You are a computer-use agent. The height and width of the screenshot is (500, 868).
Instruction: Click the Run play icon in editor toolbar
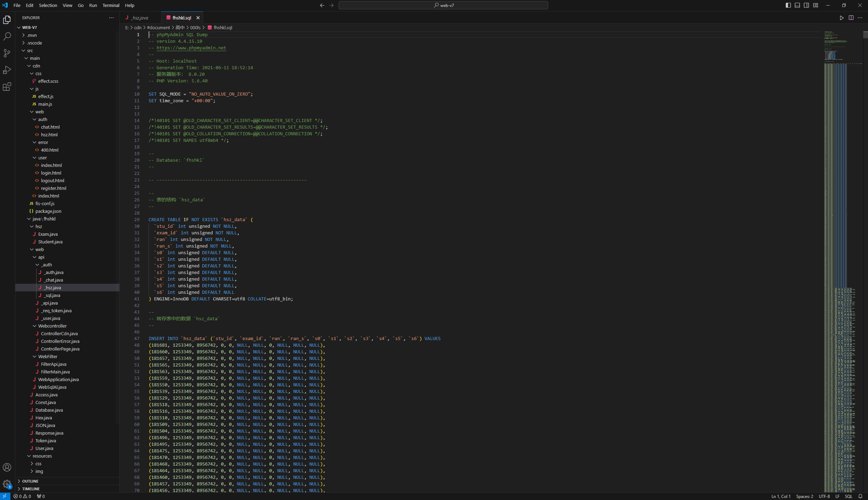pyautogui.click(x=842, y=18)
